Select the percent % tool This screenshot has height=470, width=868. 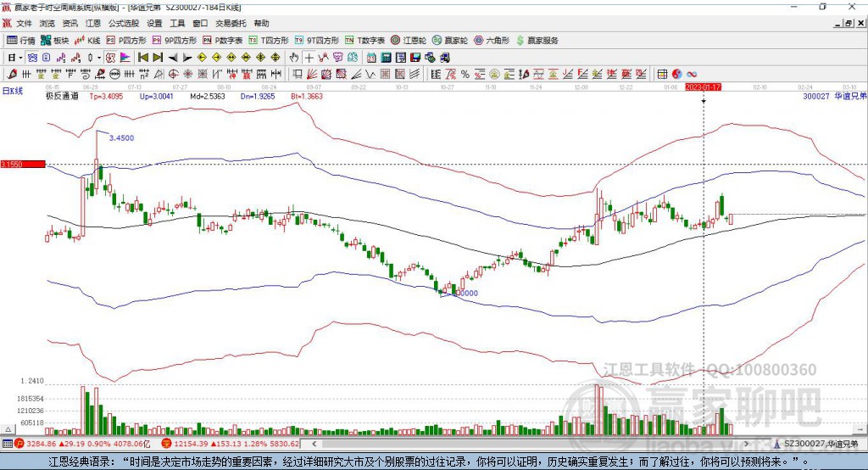465,75
